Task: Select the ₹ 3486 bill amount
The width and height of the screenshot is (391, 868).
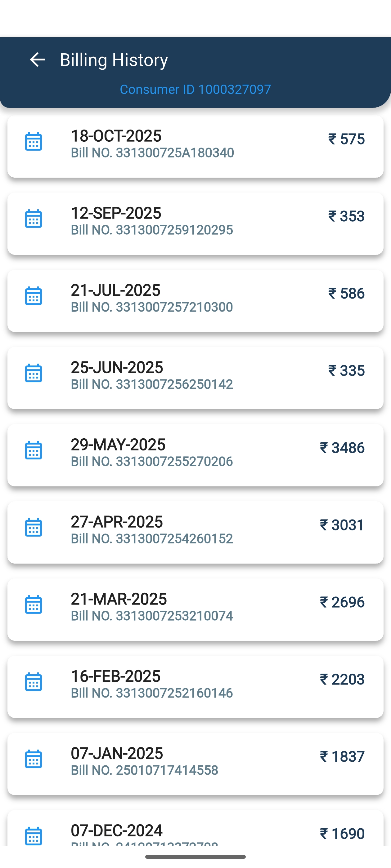Action: pyautogui.click(x=342, y=447)
